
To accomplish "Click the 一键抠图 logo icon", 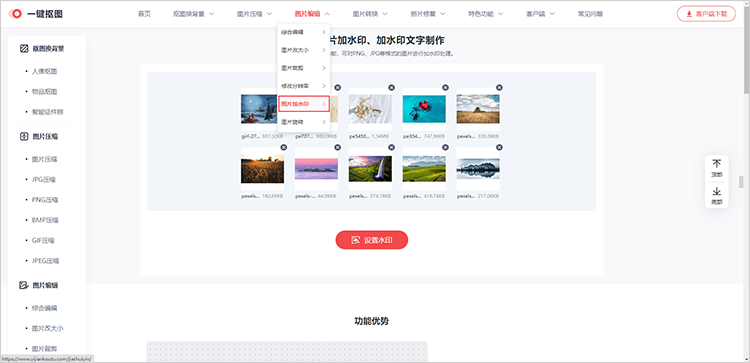I will (x=15, y=14).
